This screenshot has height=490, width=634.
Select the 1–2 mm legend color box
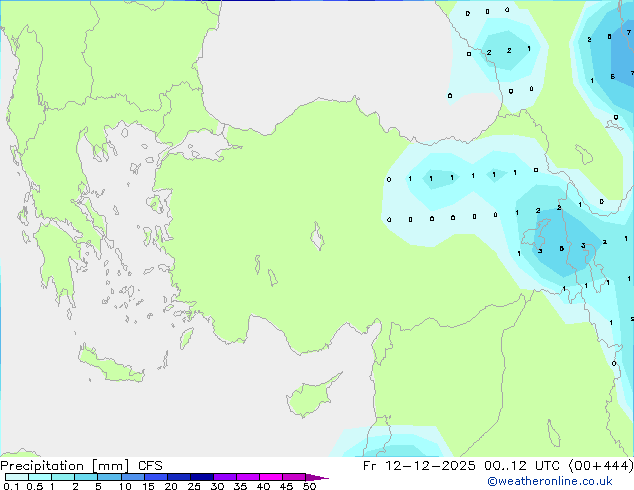[63, 477]
